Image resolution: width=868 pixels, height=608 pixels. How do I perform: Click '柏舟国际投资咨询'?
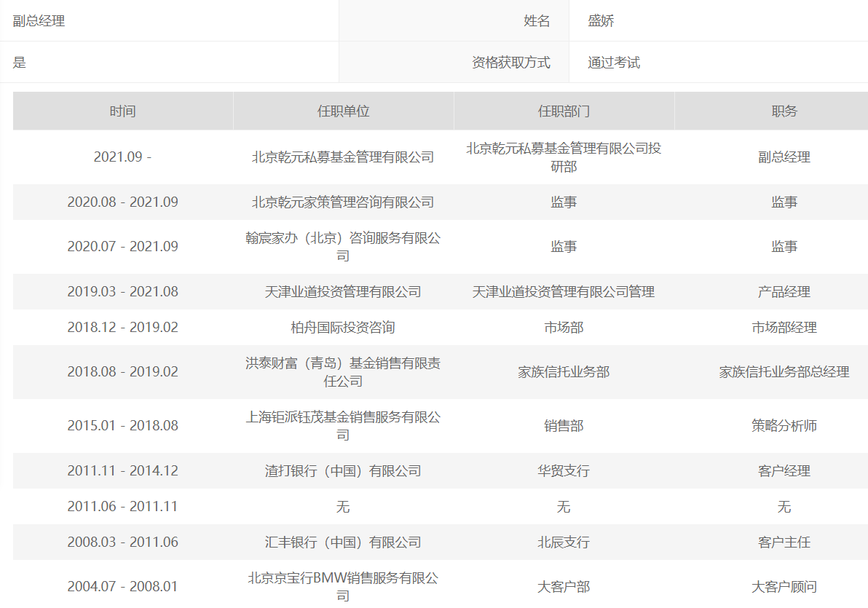343,327
